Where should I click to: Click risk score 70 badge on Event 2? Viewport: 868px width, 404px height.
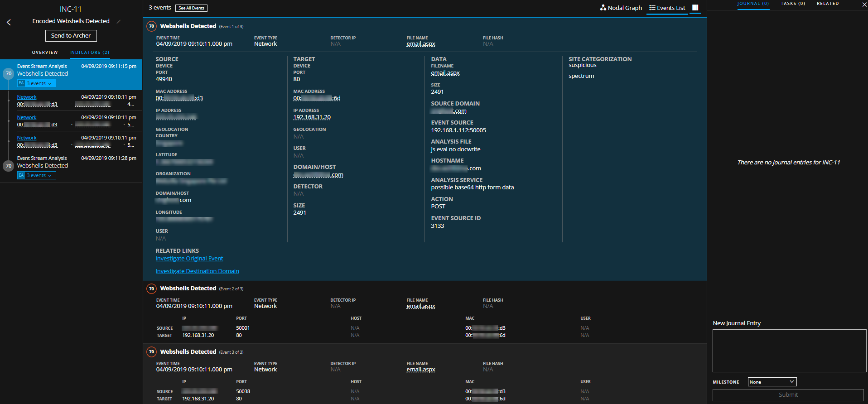[x=151, y=289]
